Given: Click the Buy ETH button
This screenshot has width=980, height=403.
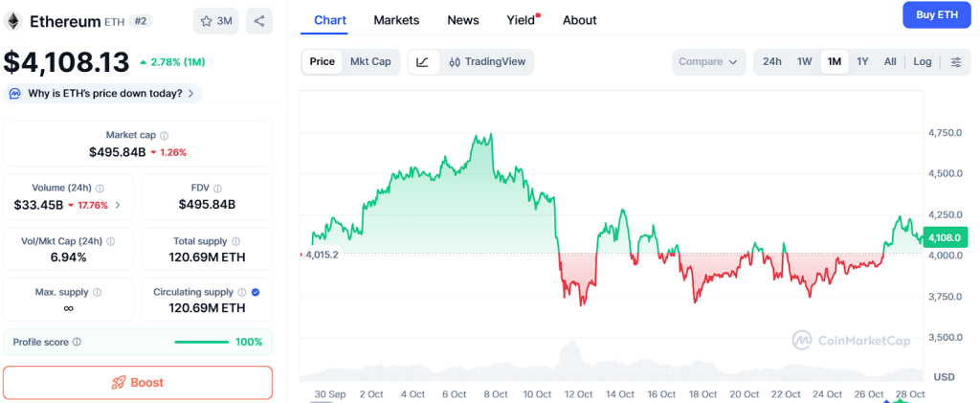Looking at the screenshot, I should click(x=936, y=15).
